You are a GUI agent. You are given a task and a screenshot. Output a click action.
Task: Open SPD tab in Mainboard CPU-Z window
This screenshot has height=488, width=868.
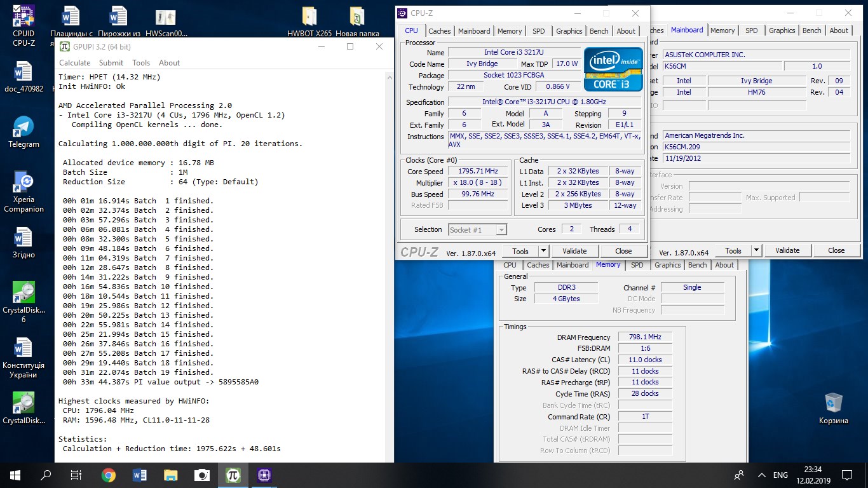click(752, 30)
